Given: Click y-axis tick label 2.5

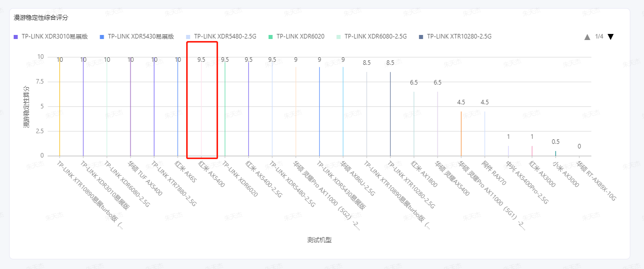Looking at the screenshot, I should click(x=39, y=131).
